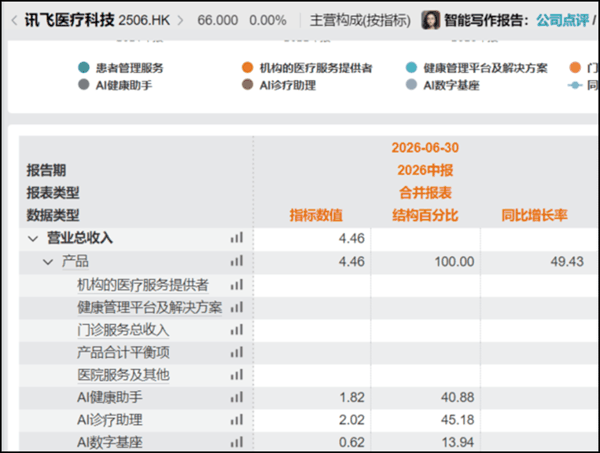Toggle AI数字基座 legend series
The width and height of the screenshot is (600, 453).
[x=443, y=85]
